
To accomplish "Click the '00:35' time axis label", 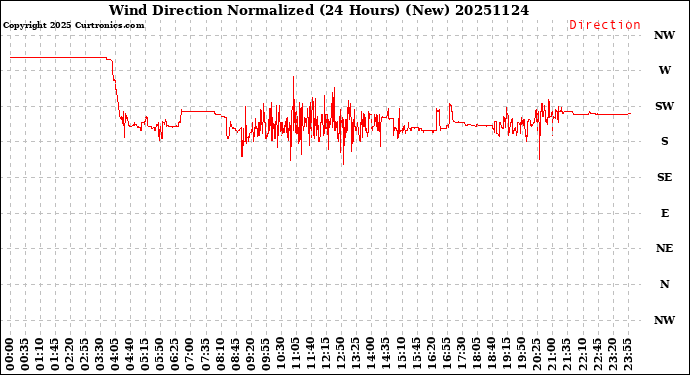I will 25,355.
